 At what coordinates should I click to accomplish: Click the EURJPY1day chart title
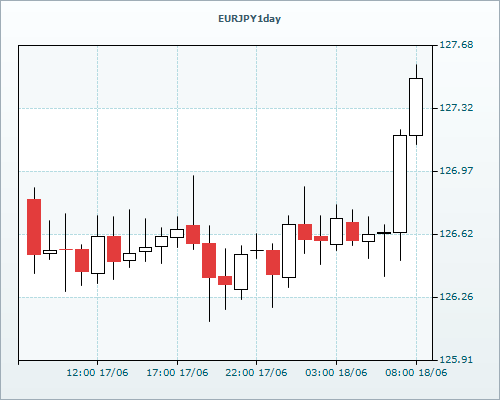point(249,19)
